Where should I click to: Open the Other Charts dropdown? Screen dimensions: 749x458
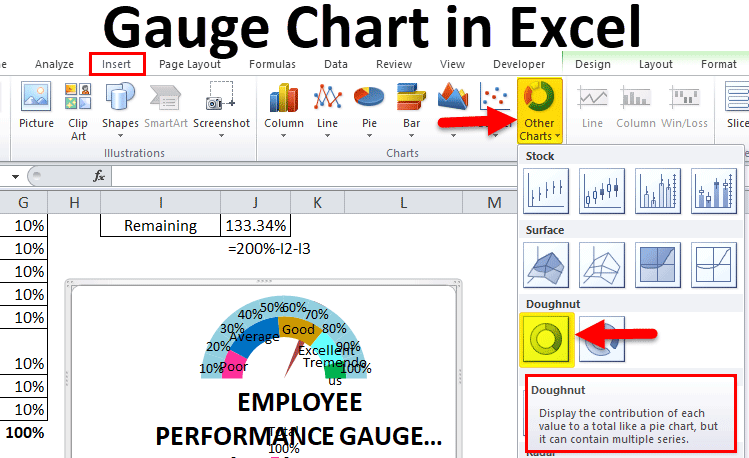(539, 111)
